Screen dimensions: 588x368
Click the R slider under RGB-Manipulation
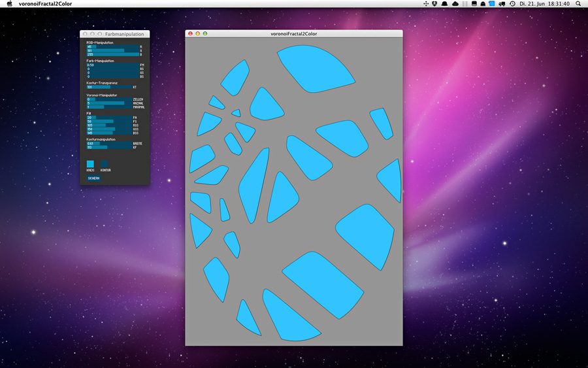point(112,47)
